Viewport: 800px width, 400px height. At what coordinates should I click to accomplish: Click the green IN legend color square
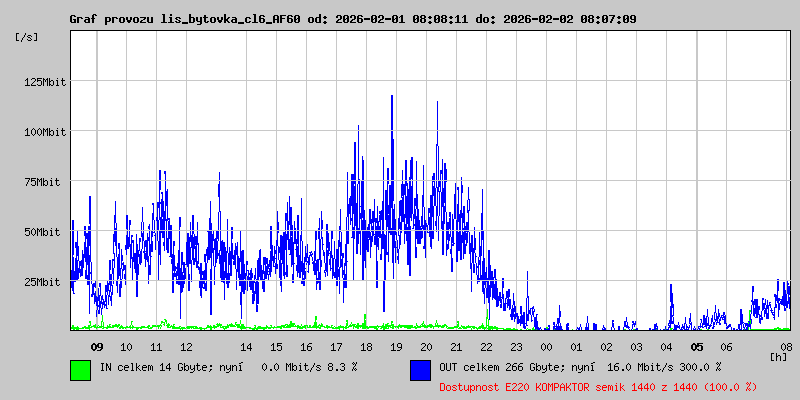click(x=80, y=369)
